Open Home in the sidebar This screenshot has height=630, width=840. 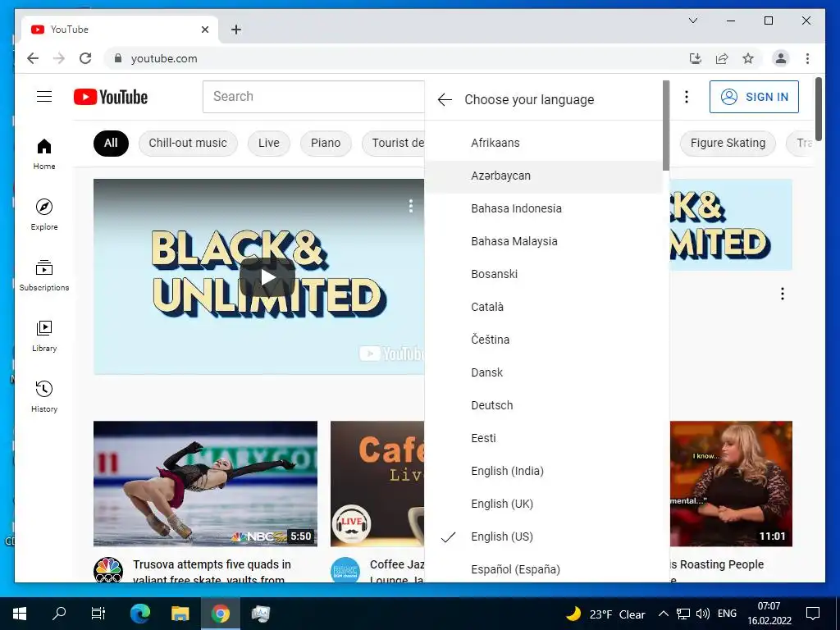click(x=44, y=153)
